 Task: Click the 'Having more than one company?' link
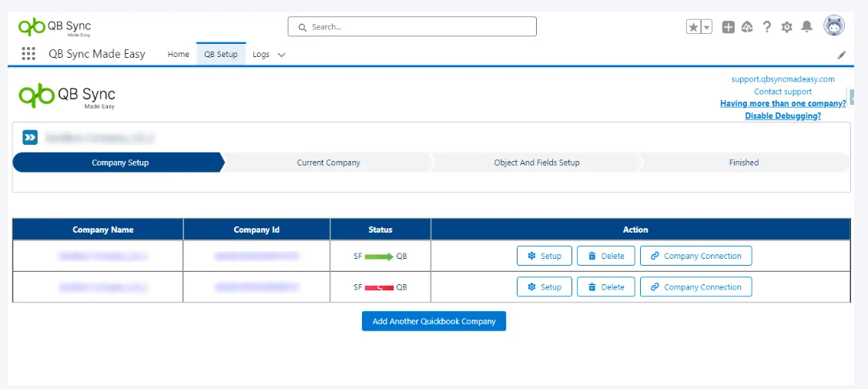pos(783,103)
